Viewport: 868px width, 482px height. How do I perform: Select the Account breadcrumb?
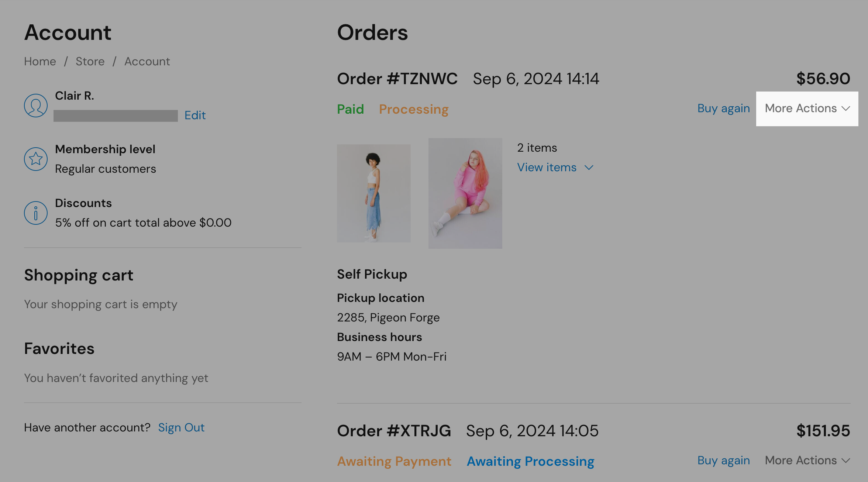click(x=147, y=61)
